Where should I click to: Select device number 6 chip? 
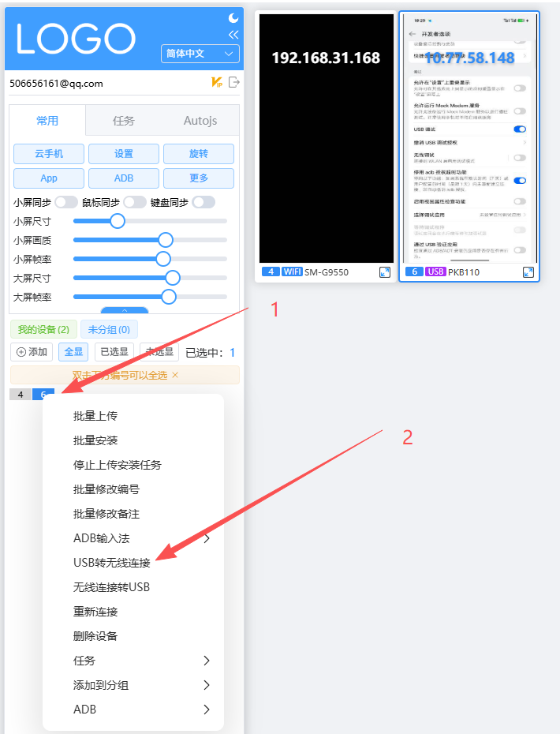(43, 394)
